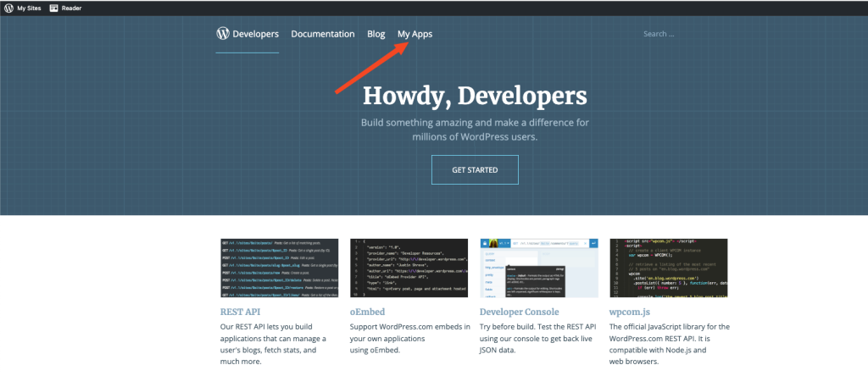The width and height of the screenshot is (868, 376).
Task: Click the WordPress logo next to Developers
Action: (223, 34)
